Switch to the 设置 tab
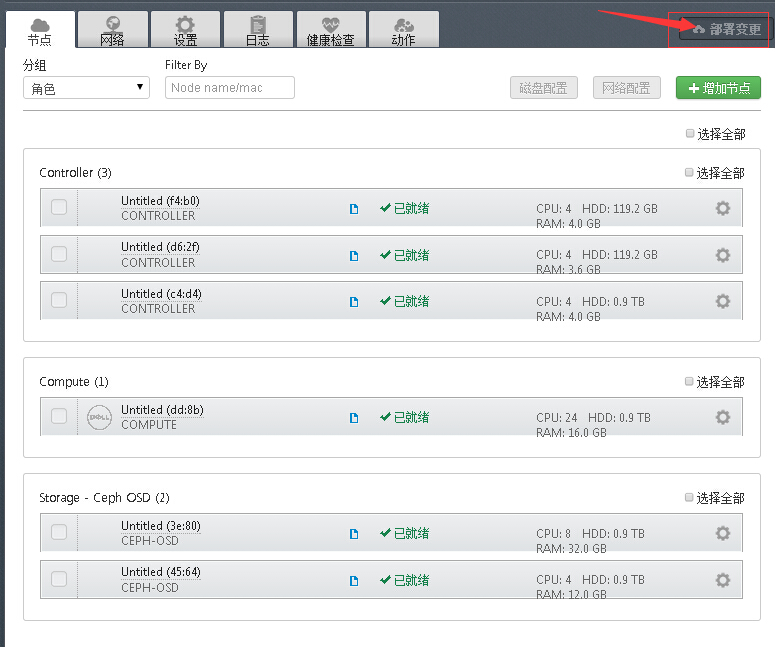The height and width of the screenshot is (647, 775). click(185, 30)
